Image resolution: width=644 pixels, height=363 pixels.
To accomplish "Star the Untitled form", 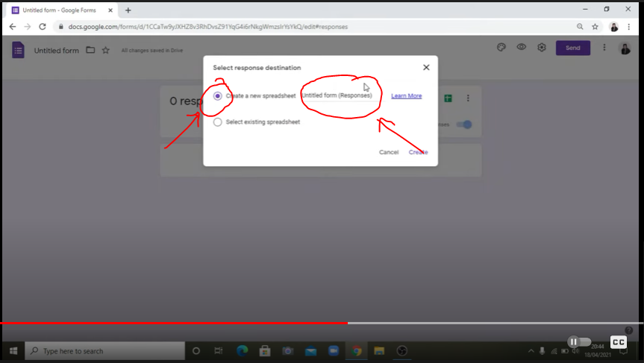I will point(105,50).
